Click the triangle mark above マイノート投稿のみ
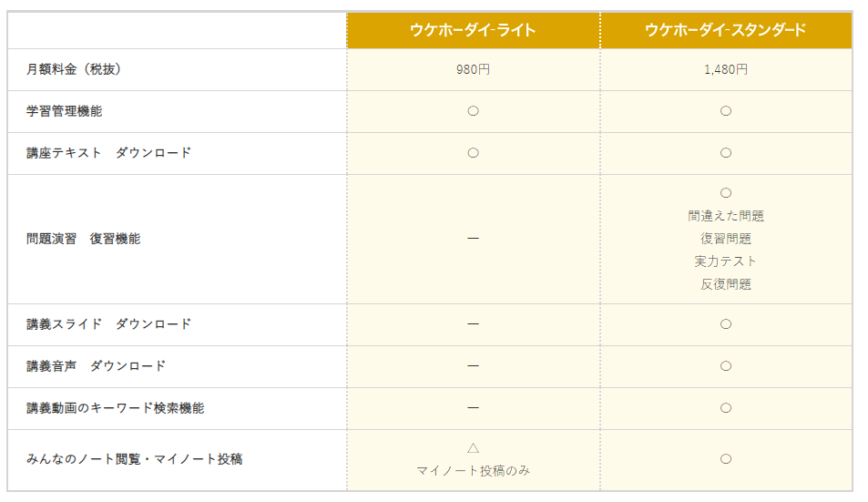 473,447
